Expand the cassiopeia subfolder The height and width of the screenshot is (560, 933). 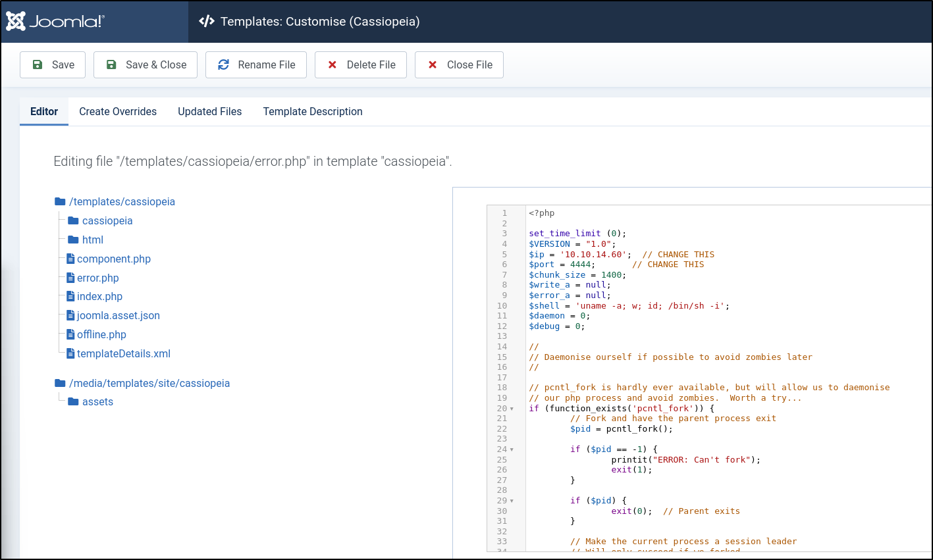tap(107, 220)
